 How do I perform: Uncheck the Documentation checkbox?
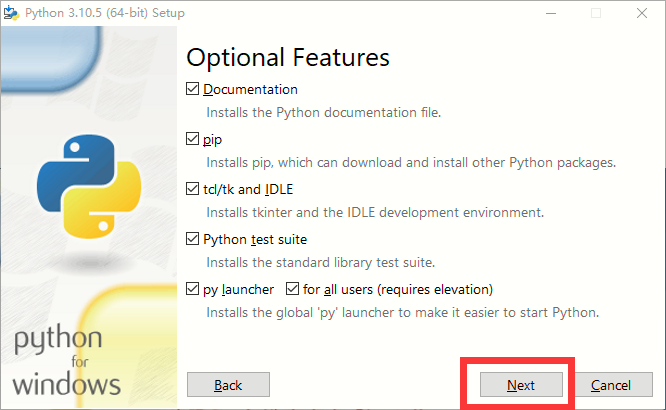193,89
